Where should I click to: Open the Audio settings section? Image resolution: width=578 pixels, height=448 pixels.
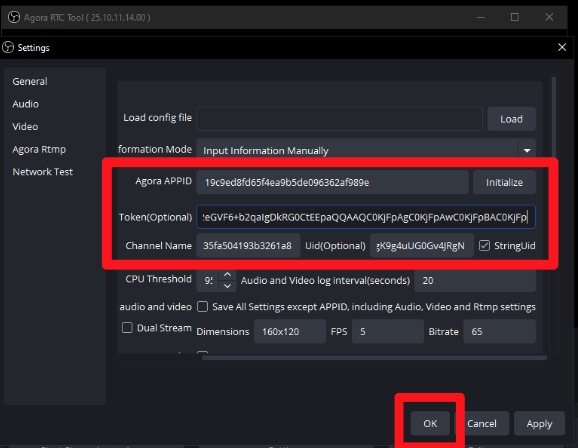pyautogui.click(x=25, y=104)
